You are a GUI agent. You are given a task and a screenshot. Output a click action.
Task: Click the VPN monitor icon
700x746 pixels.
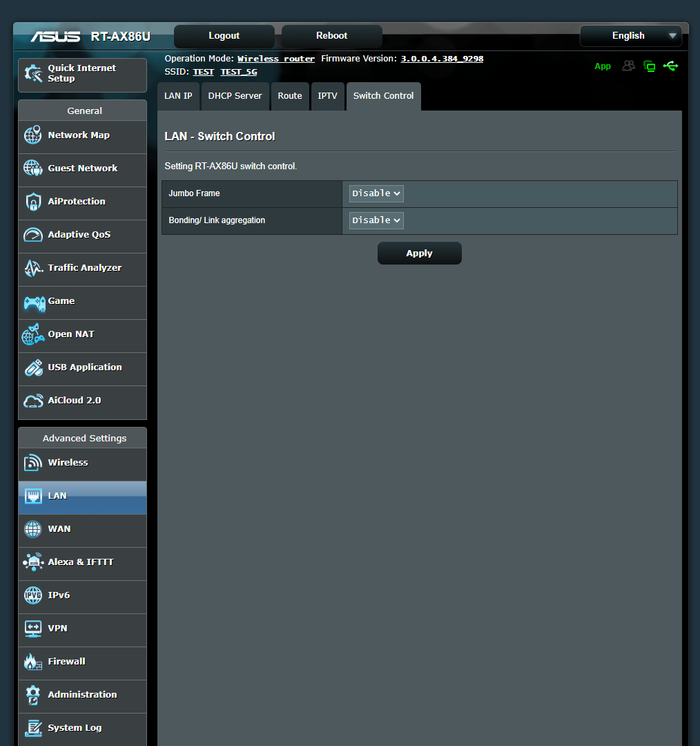coord(33,629)
